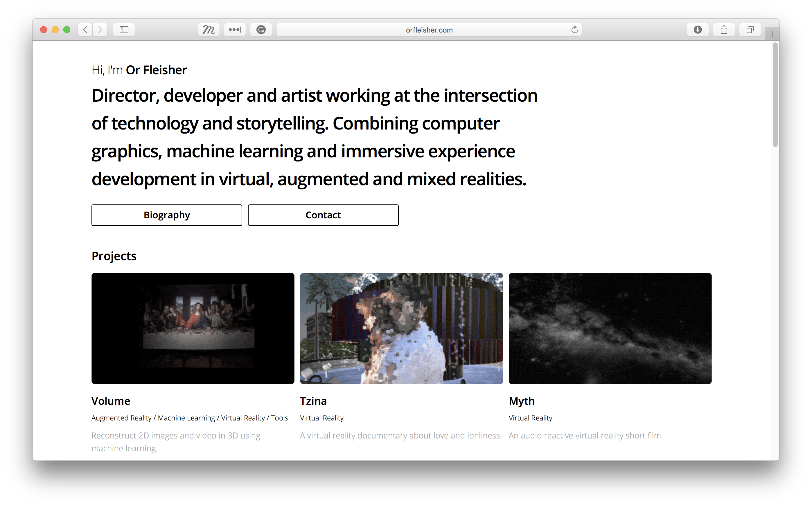This screenshot has height=507, width=812.
Task: Click the Myth project title
Action: click(x=522, y=401)
